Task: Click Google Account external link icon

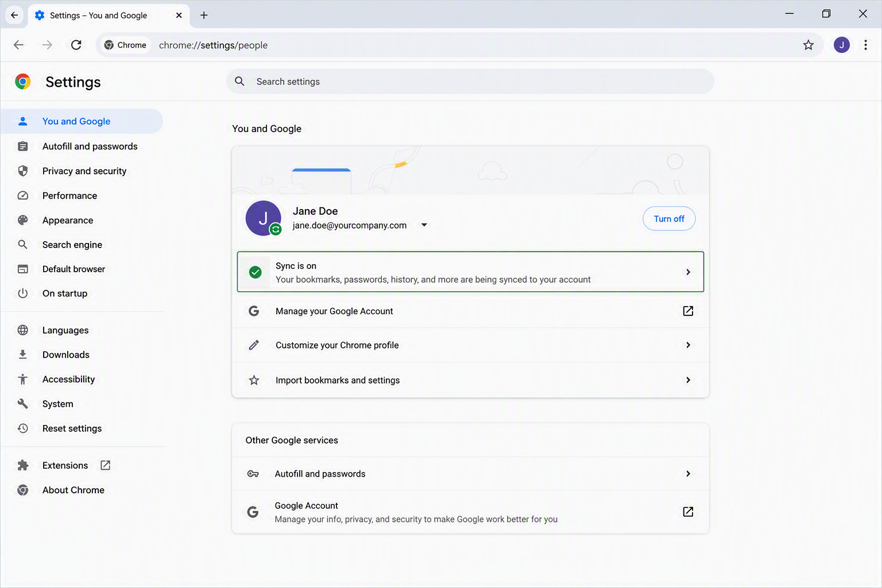Action: tap(688, 512)
